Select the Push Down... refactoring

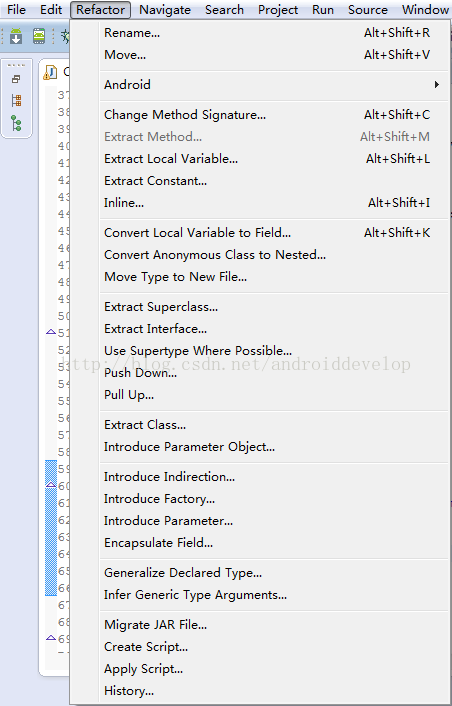tap(267, 373)
